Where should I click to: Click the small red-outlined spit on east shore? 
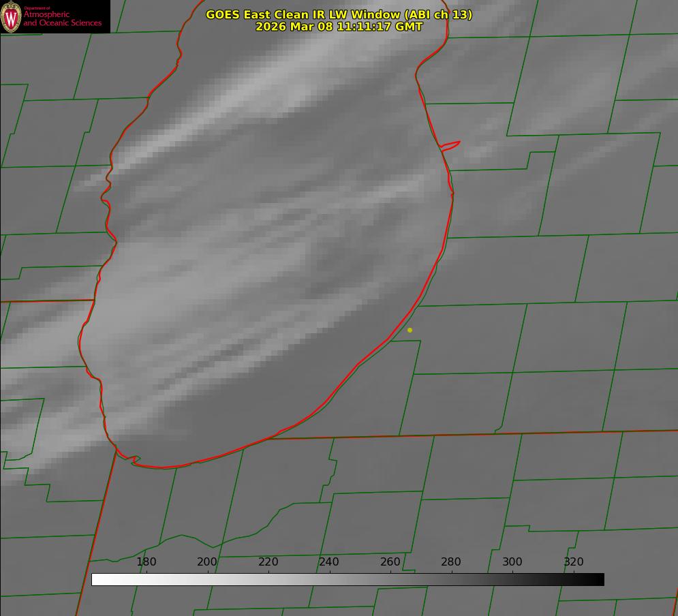tap(451, 144)
